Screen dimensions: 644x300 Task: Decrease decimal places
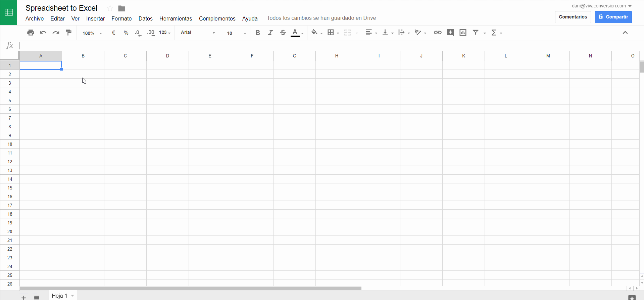138,33
